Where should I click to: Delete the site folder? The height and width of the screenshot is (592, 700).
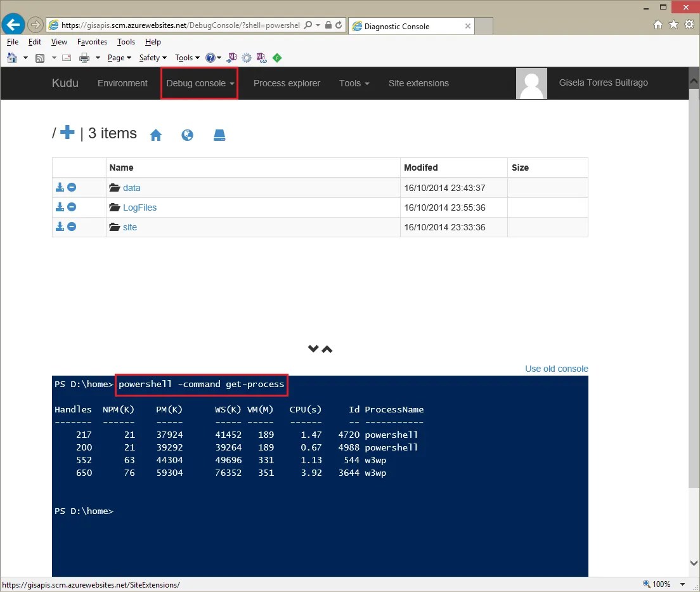(72, 227)
